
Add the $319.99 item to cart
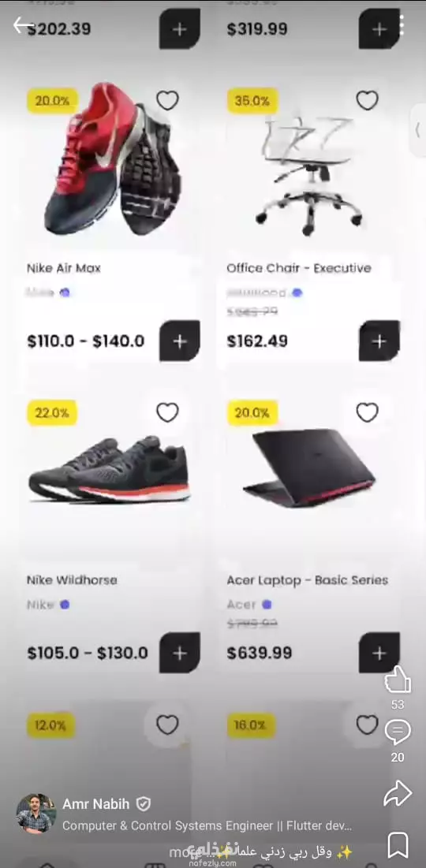(x=379, y=29)
